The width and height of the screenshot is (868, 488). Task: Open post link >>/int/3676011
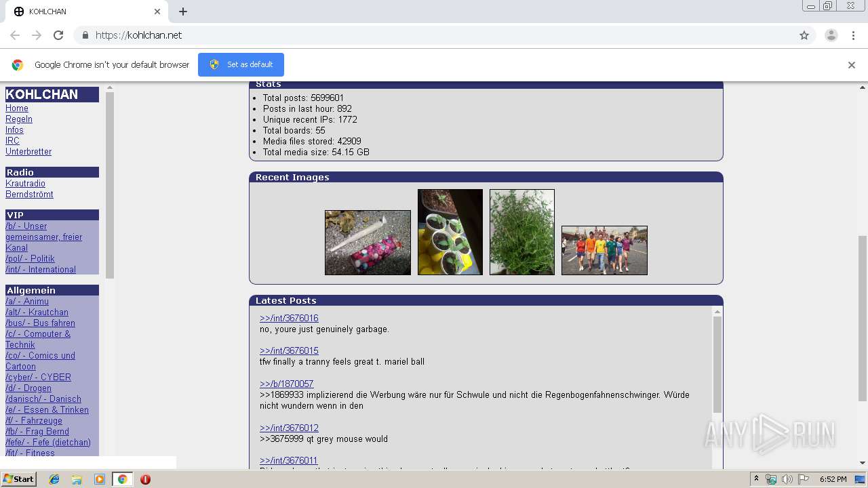(x=289, y=461)
